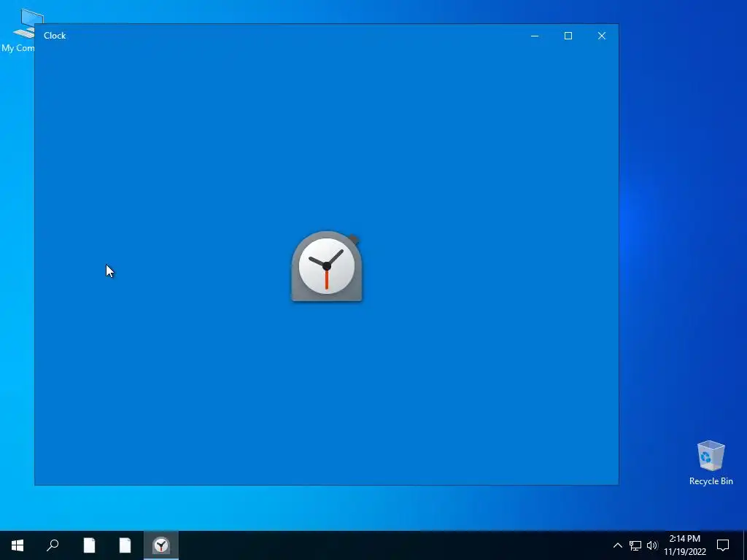Maximize the Clock window
The image size is (747, 560).
[x=568, y=36]
